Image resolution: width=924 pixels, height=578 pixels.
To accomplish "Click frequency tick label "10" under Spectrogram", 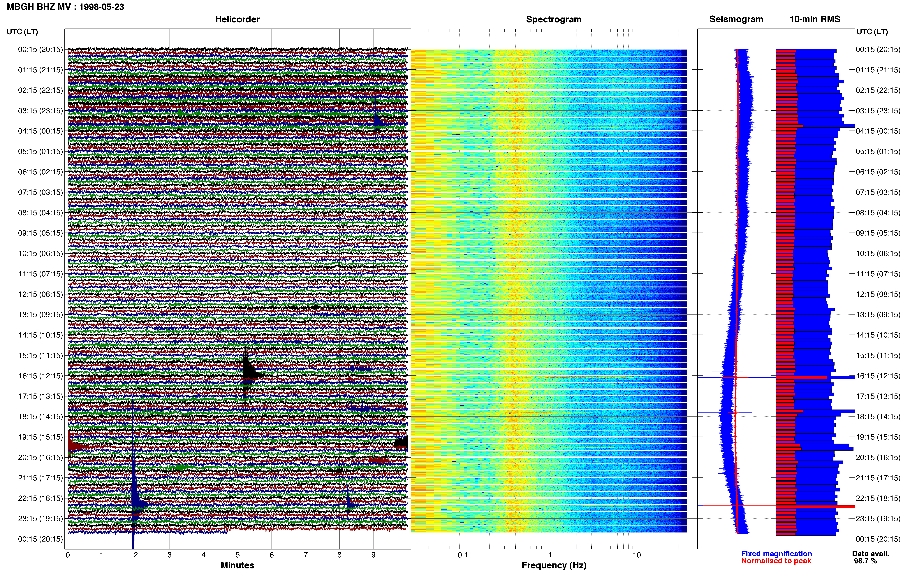I will [x=637, y=555].
